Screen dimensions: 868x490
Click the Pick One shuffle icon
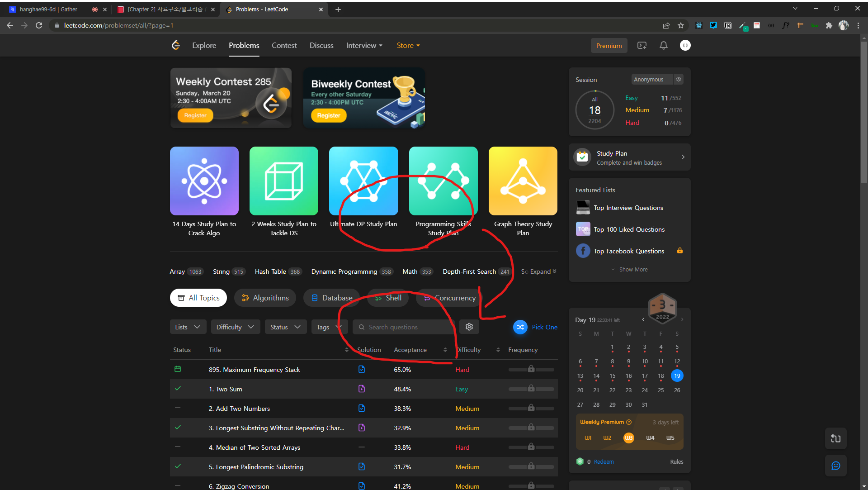[x=520, y=327]
